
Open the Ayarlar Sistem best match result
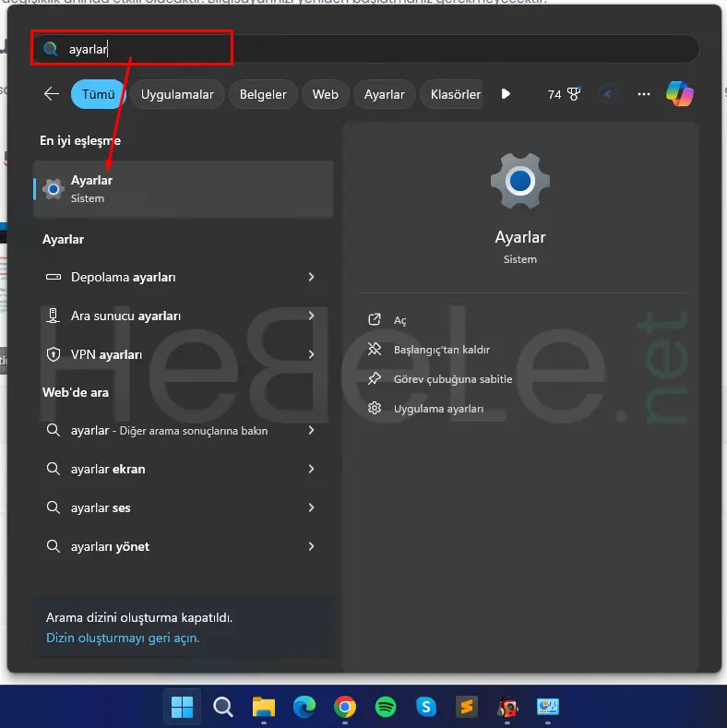[x=184, y=189]
